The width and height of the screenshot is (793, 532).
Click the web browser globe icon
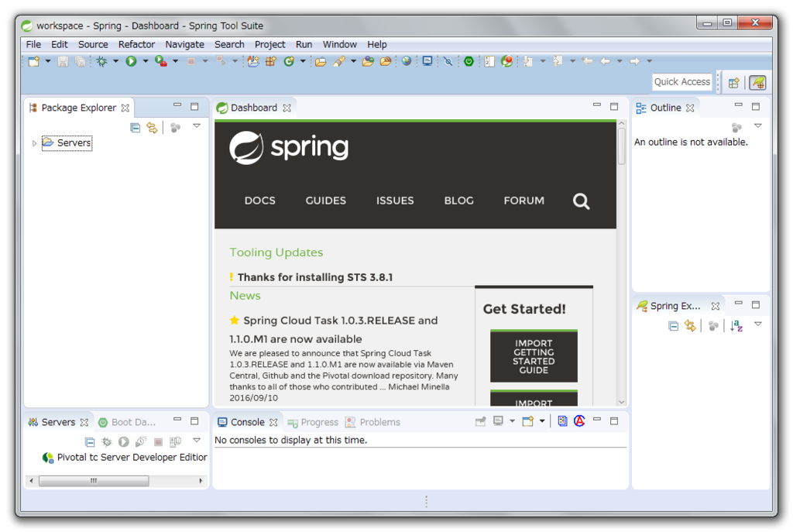[x=407, y=61]
